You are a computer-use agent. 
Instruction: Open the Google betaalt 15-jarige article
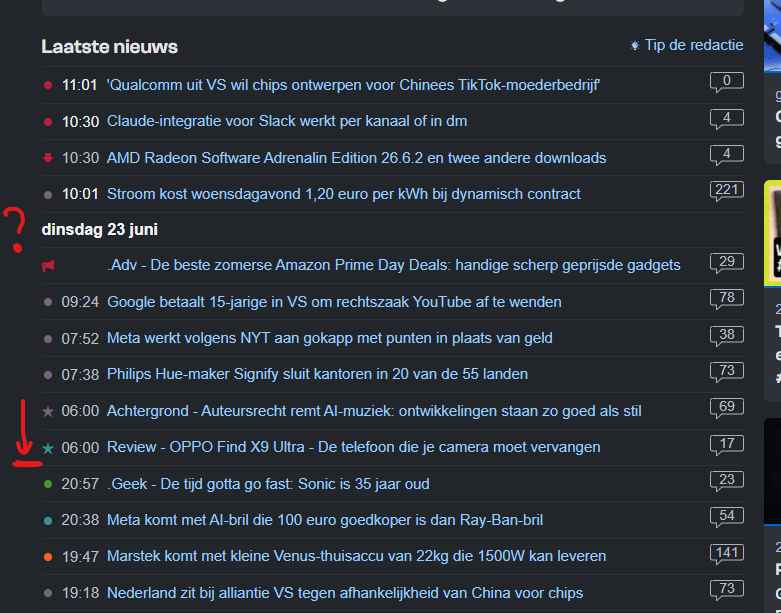[x=334, y=302]
